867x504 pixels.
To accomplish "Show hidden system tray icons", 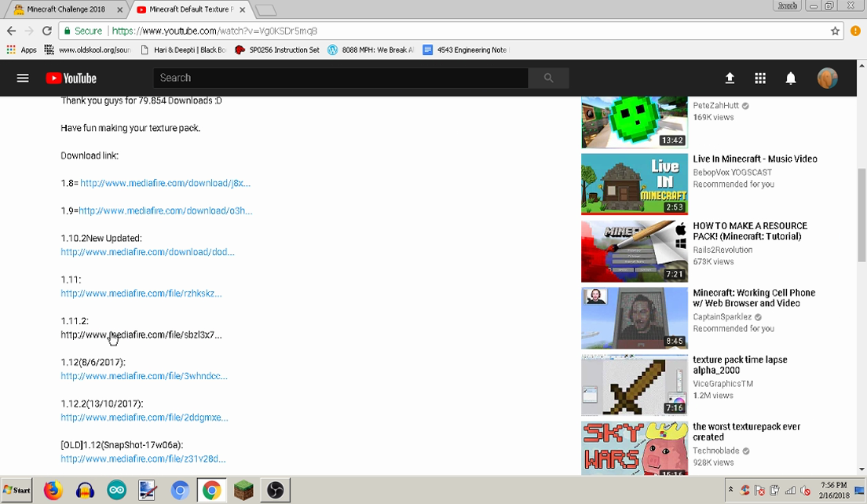I will pyautogui.click(x=730, y=490).
